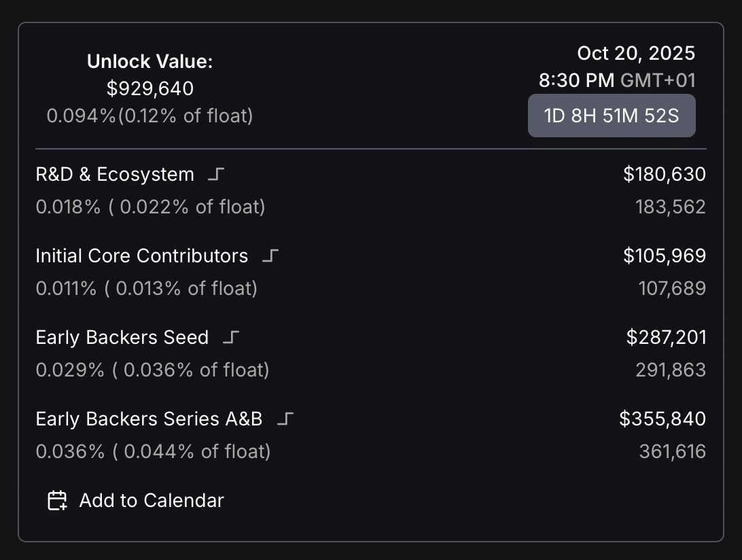Click the $287,201 Seed value
The width and height of the screenshot is (742, 560).
[666, 337]
